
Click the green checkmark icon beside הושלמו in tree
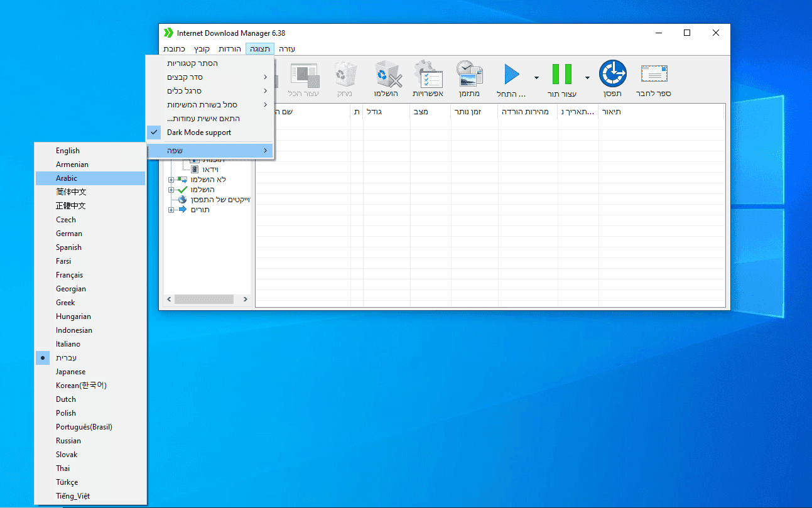click(x=183, y=190)
